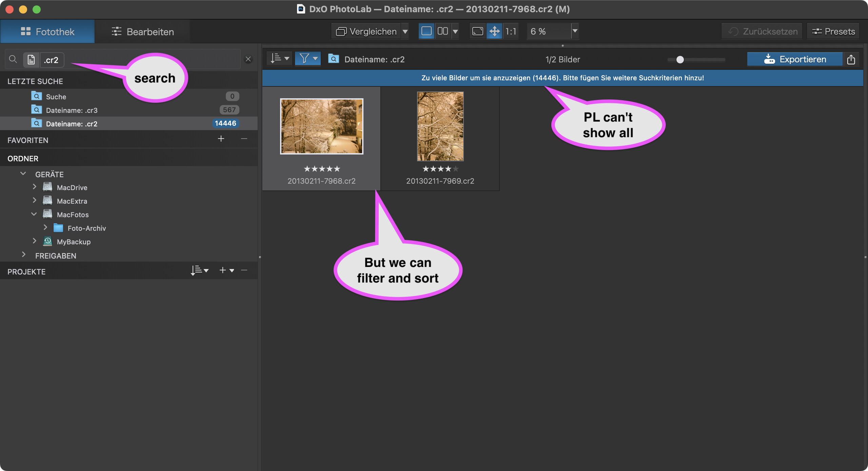Screen dimensions: 868x471
Task: Click the share icon next to Exportieren
Action: [x=851, y=60]
